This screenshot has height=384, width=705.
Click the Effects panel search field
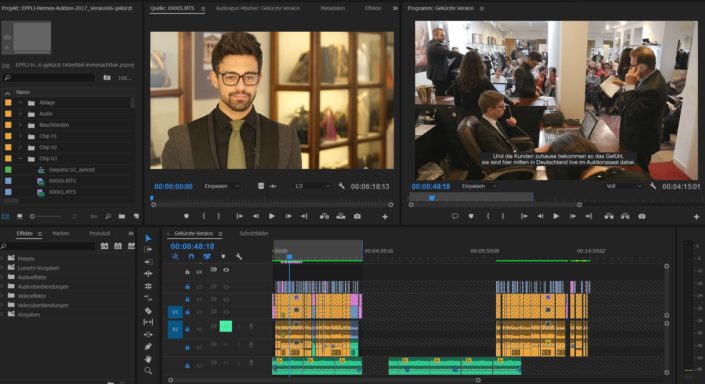pos(48,246)
